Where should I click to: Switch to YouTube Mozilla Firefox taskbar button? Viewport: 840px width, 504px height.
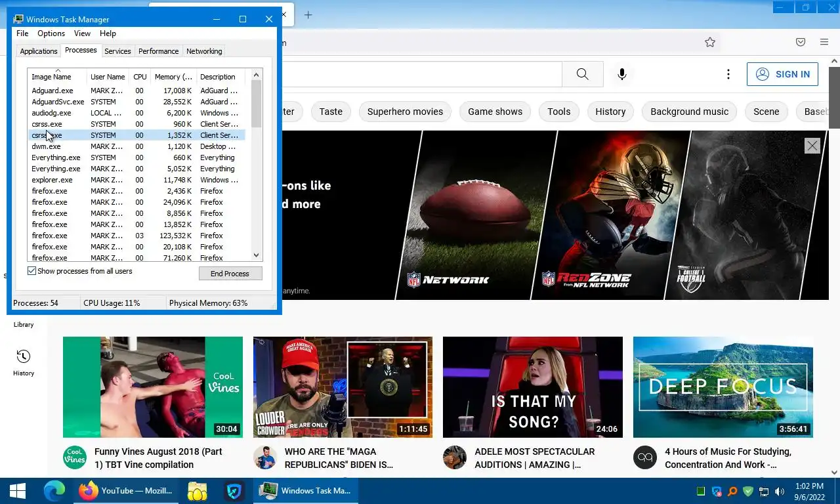click(125, 491)
